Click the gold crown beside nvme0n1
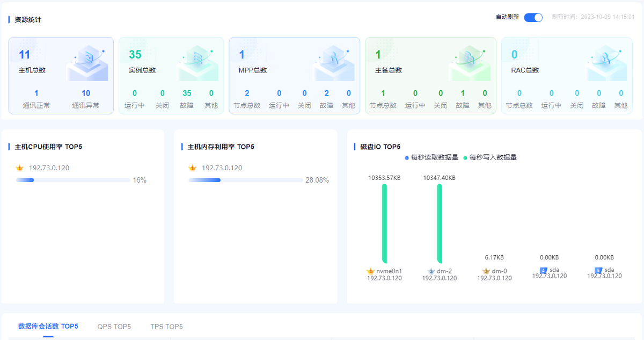 point(370,271)
